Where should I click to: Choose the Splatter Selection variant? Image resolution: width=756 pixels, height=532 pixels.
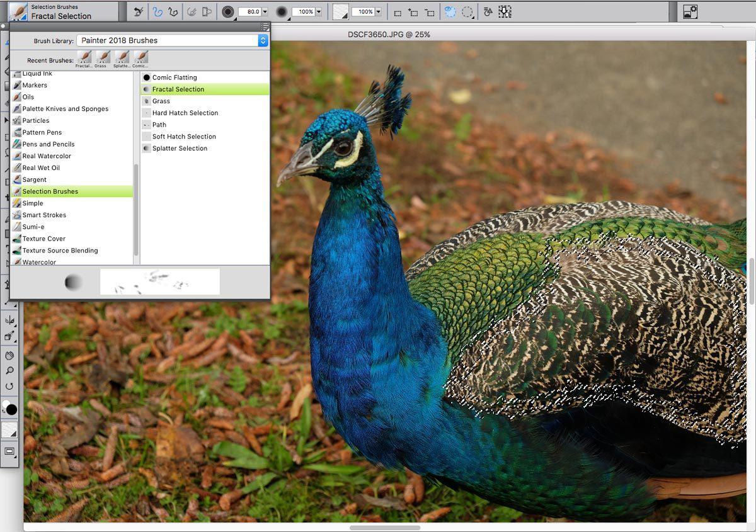point(205,149)
